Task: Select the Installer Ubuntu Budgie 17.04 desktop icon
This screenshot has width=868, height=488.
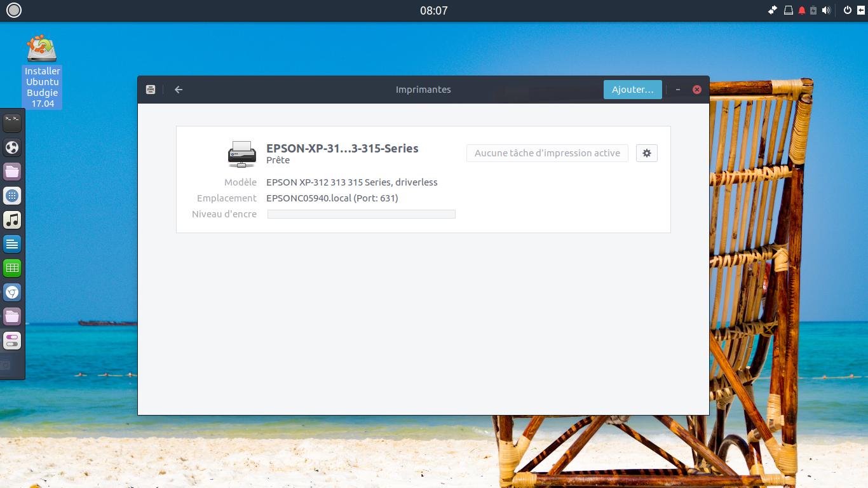Action: [43, 72]
